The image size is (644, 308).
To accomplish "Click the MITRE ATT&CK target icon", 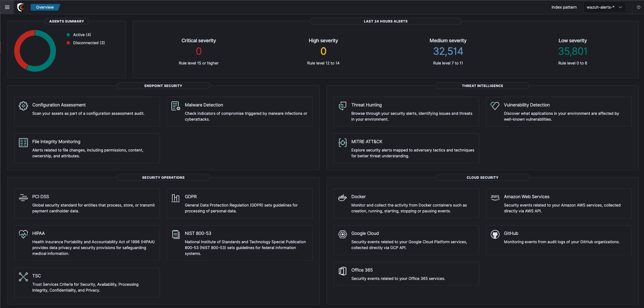I will pos(342,143).
